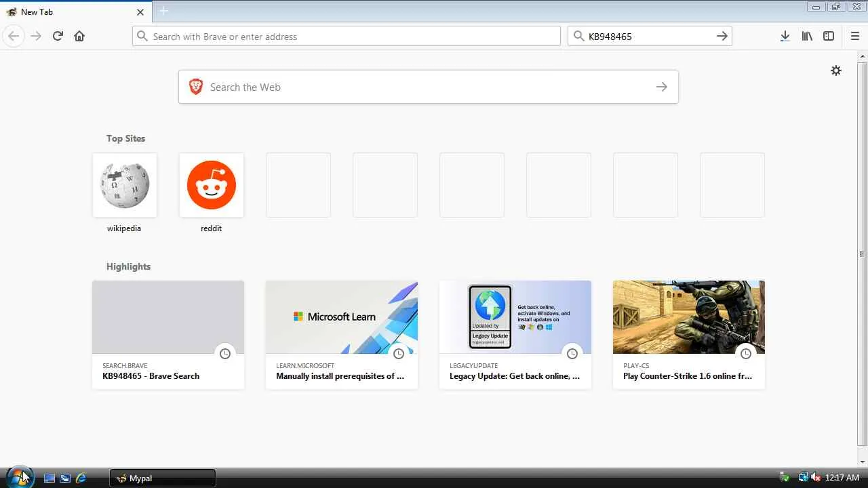
Task: Open the 'KB948465 - Brave Search' highlight
Action: pyautogui.click(x=168, y=335)
